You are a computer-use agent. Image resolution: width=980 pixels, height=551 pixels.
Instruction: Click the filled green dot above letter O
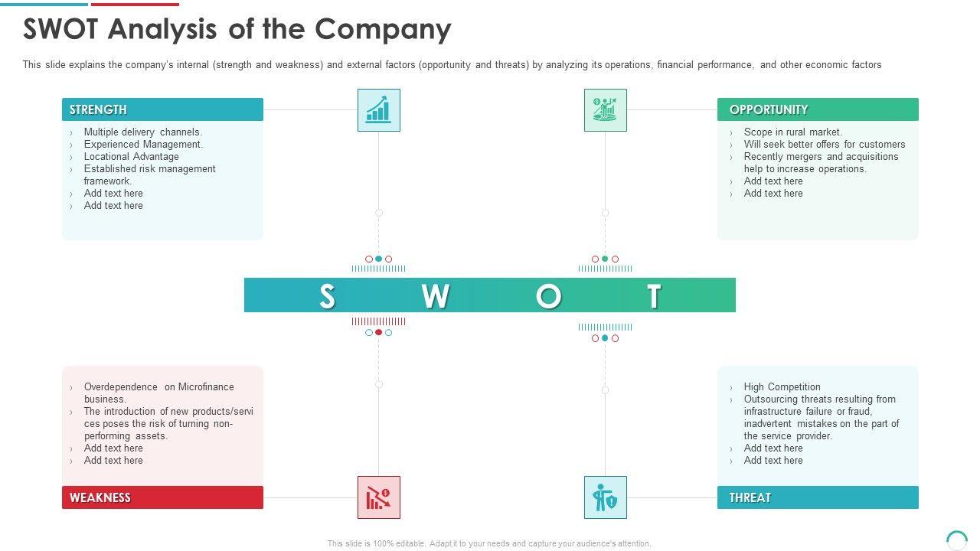click(605, 259)
